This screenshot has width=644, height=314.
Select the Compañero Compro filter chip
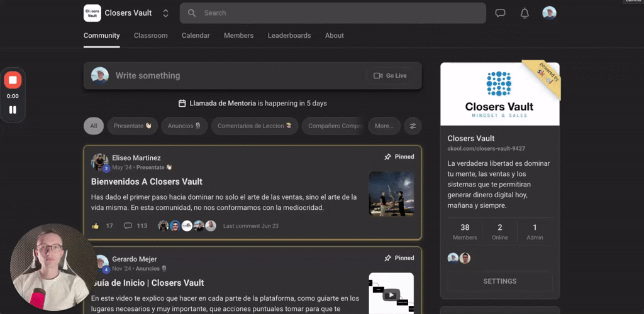(333, 126)
